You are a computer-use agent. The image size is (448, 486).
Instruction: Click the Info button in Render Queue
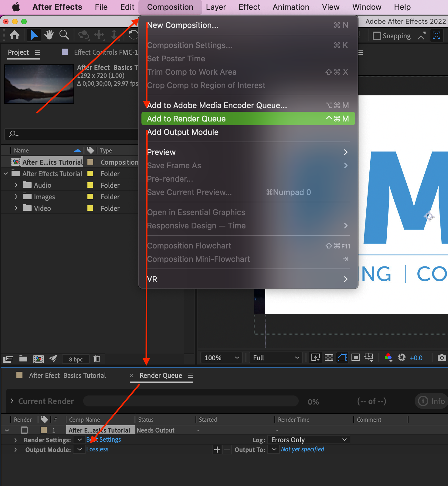pos(432,401)
